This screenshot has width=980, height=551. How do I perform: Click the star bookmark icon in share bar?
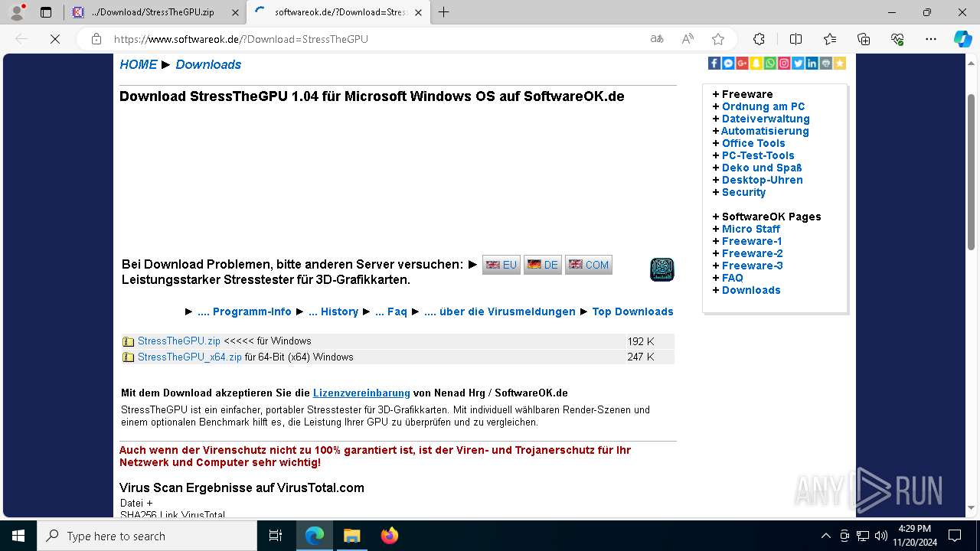click(840, 64)
